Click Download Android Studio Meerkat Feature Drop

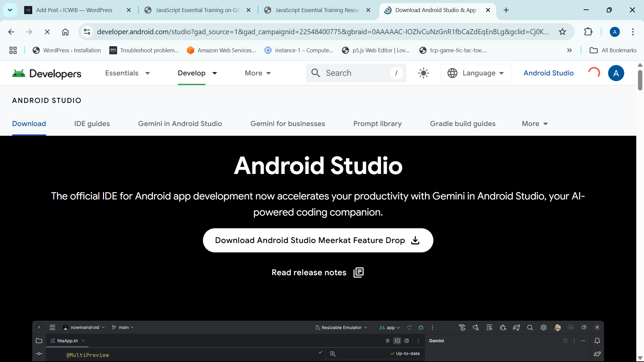click(x=318, y=240)
